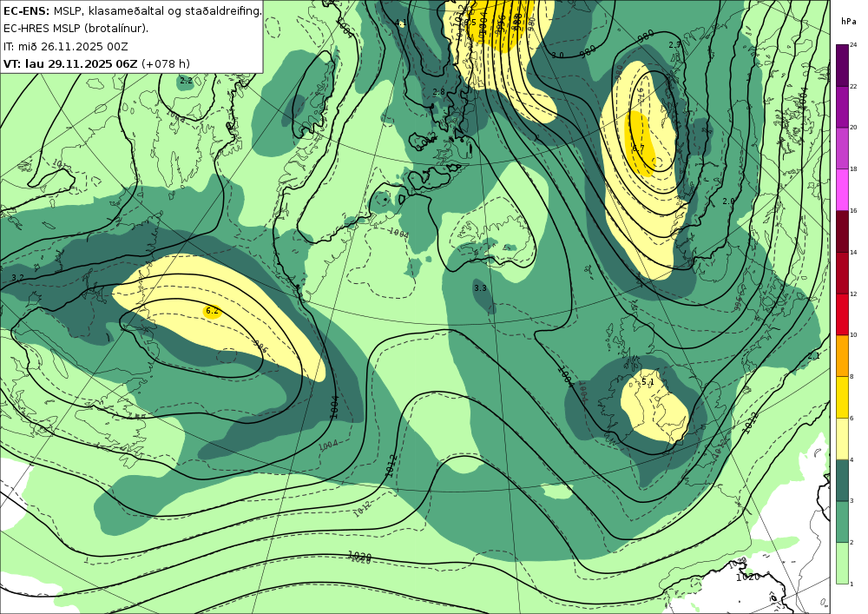Select the bright yellow 6–8 hPa legend swatch

(x=842, y=396)
